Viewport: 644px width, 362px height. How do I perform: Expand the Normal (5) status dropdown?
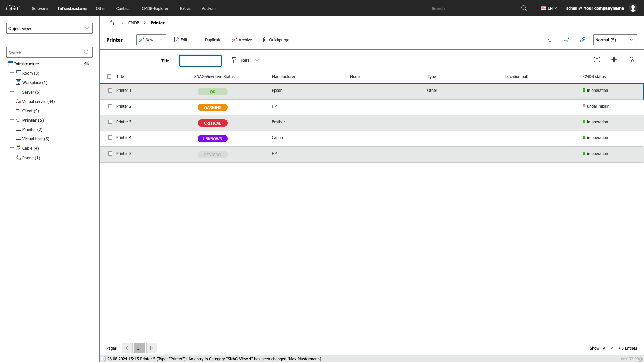615,40
